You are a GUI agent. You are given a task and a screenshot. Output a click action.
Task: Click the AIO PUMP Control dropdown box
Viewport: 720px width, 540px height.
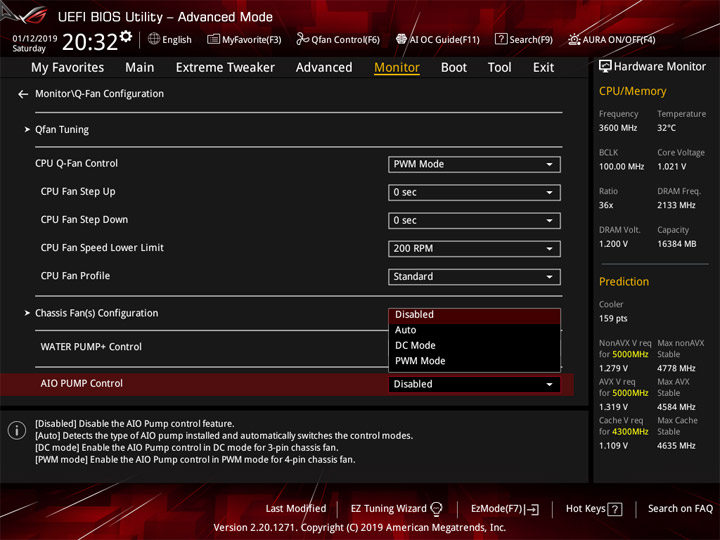(474, 384)
